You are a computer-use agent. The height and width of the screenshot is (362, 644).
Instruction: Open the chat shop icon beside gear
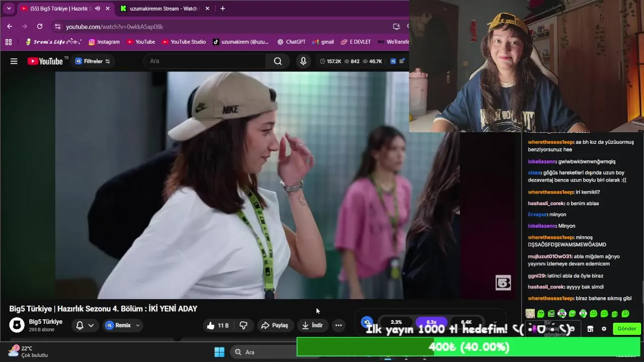click(x=590, y=329)
